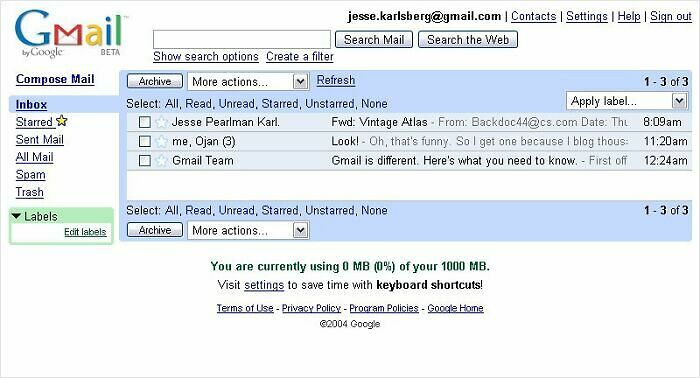Open the Sent Mail folder
This screenshot has width=700, height=378.
pyautogui.click(x=40, y=140)
